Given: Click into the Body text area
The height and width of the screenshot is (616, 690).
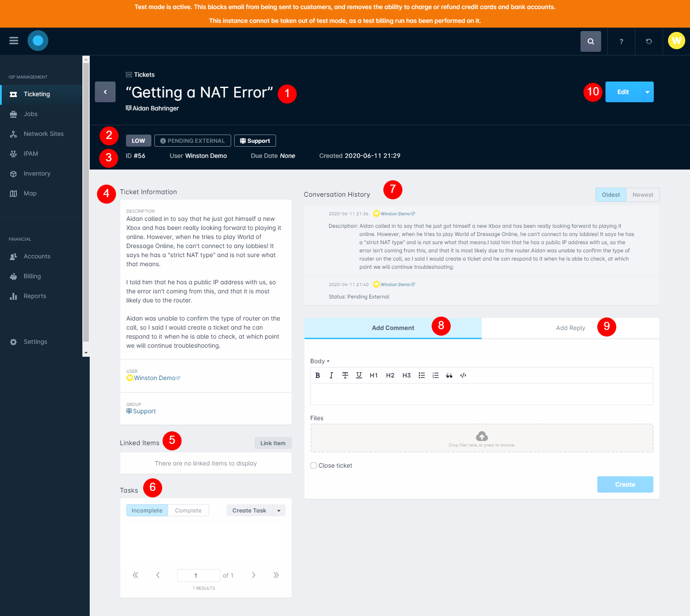Looking at the screenshot, I should coord(482,394).
